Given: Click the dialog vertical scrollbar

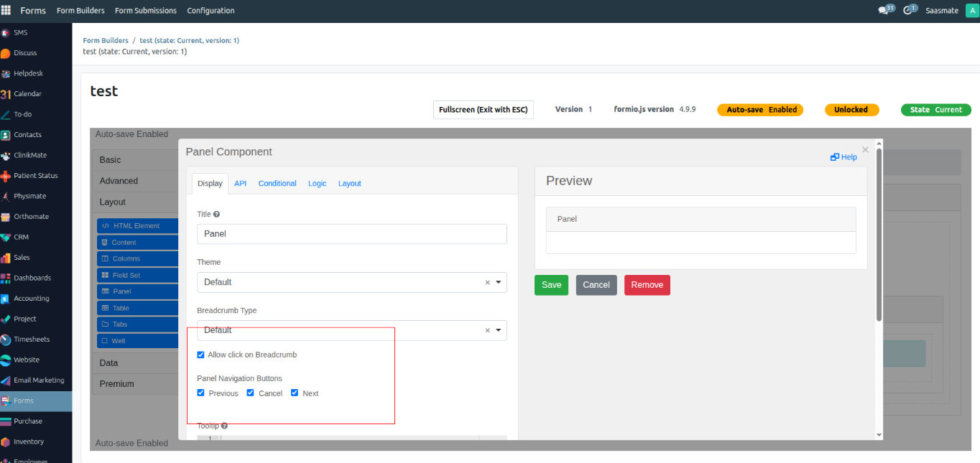Looking at the screenshot, I should point(879,237).
